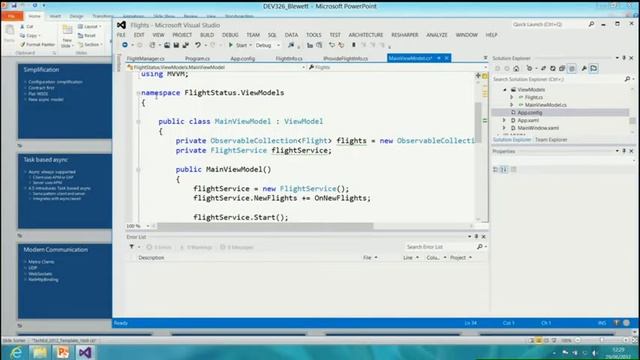
Task: Click the Preview Selected Items icon in Solution Explorer
Action: coord(593,69)
